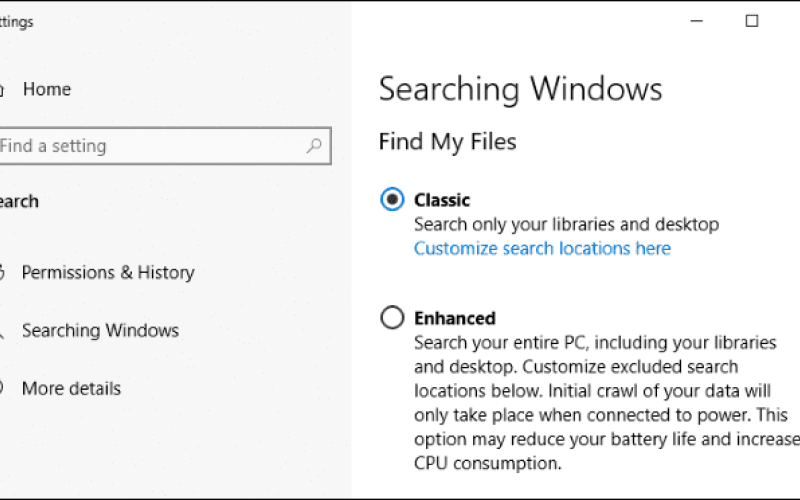Choose the Classic option label
This screenshot has width=800, height=500.
coord(442,200)
